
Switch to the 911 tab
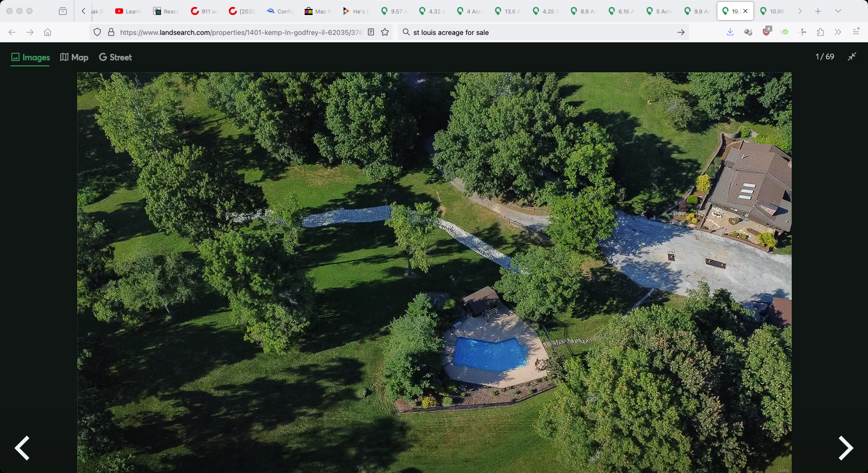pyautogui.click(x=204, y=11)
